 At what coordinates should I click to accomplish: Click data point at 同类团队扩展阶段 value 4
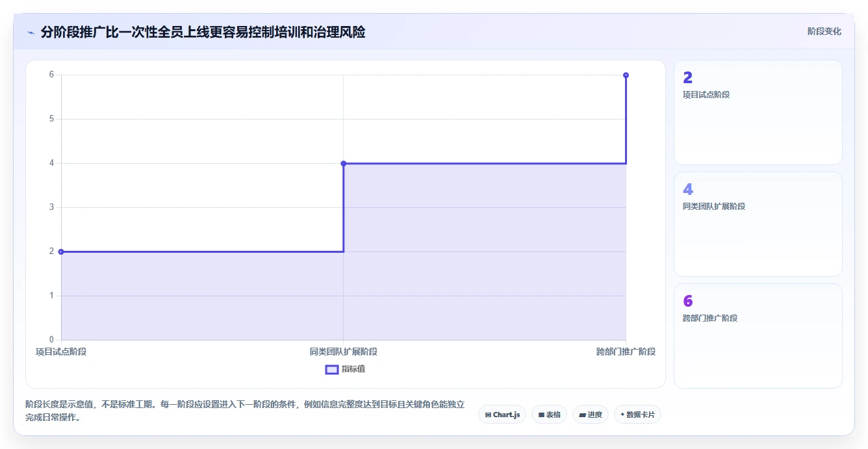344,163
